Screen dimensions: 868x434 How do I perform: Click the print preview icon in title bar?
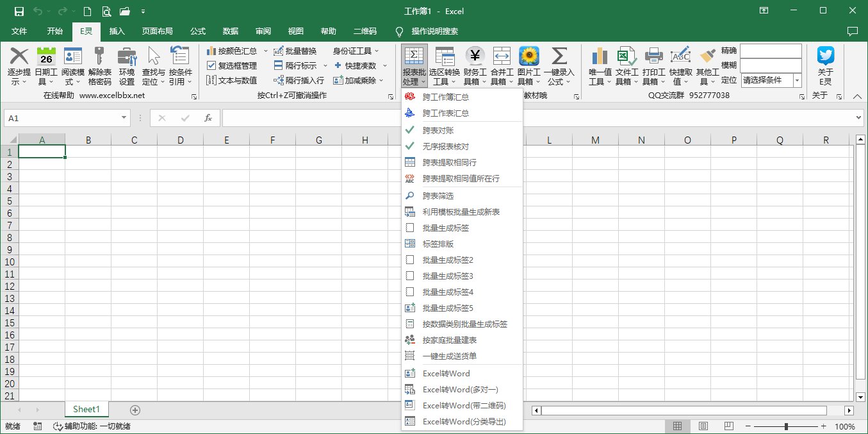pyautogui.click(x=106, y=11)
